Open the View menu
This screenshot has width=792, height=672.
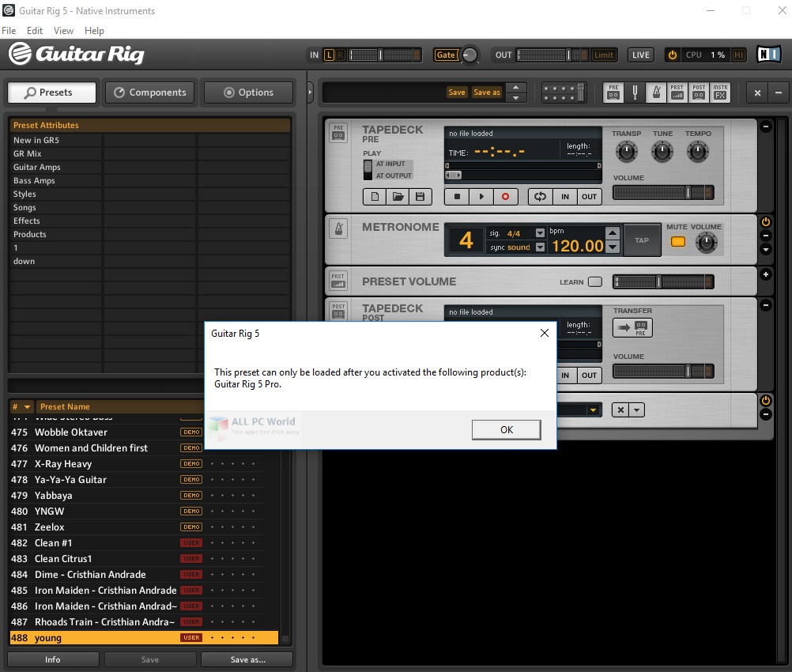pyautogui.click(x=64, y=31)
